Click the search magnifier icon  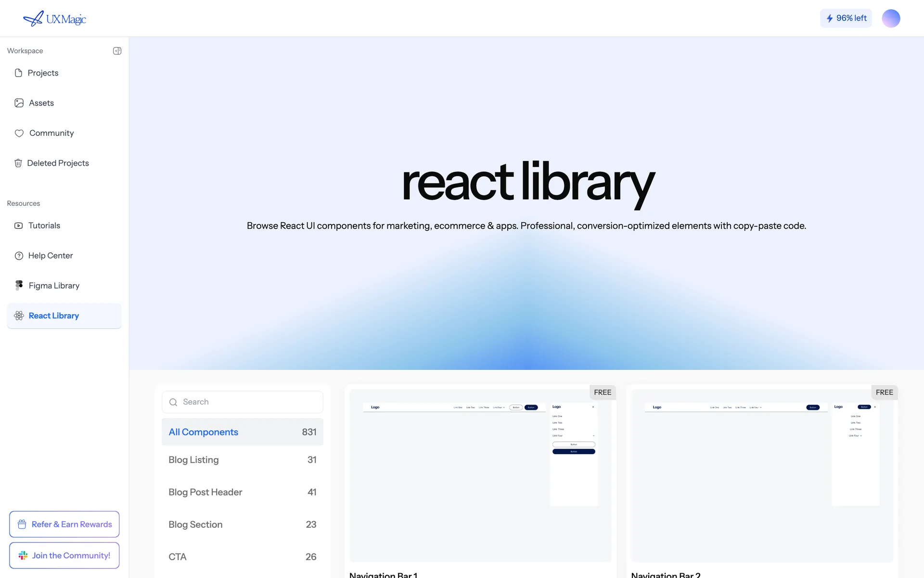[173, 402]
